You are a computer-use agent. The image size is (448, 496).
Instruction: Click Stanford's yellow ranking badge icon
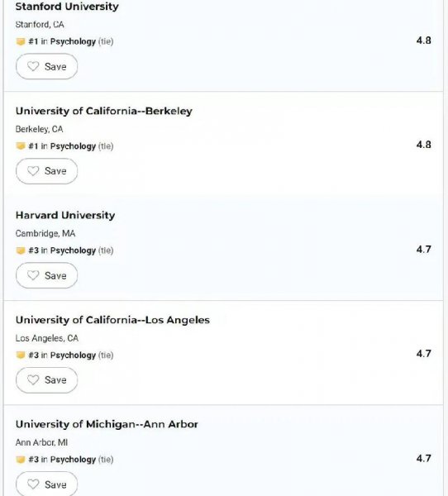click(21, 41)
